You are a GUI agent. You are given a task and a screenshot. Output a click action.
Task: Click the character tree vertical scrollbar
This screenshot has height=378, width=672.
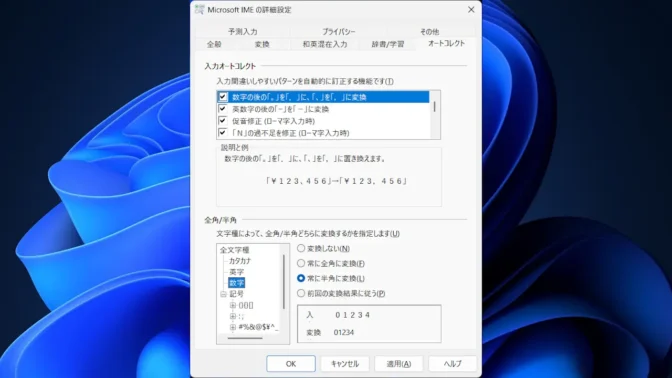click(284, 282)
